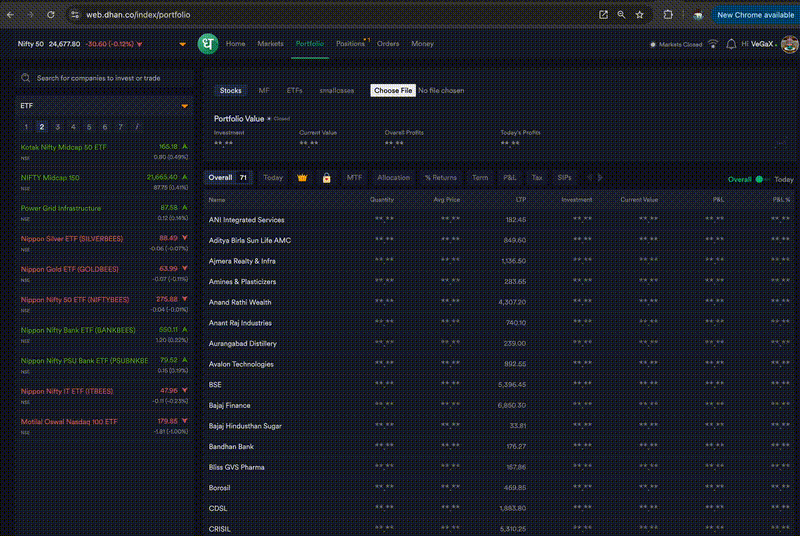Click the connection signal icon

pyautogui.click(x=713, y=44)
